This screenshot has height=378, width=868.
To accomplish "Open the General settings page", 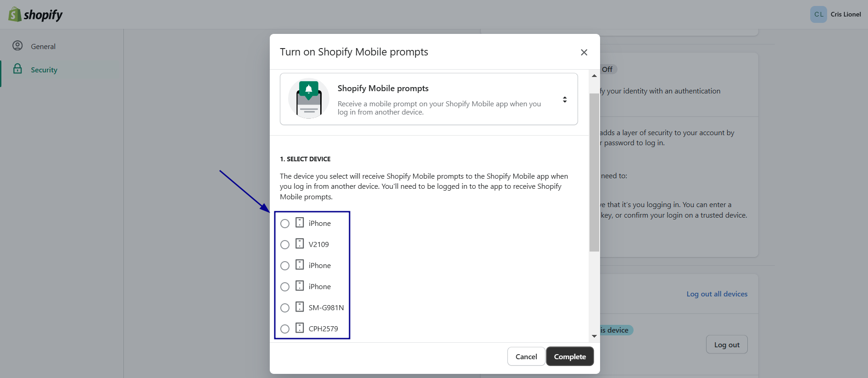I will tap(43, 47).
